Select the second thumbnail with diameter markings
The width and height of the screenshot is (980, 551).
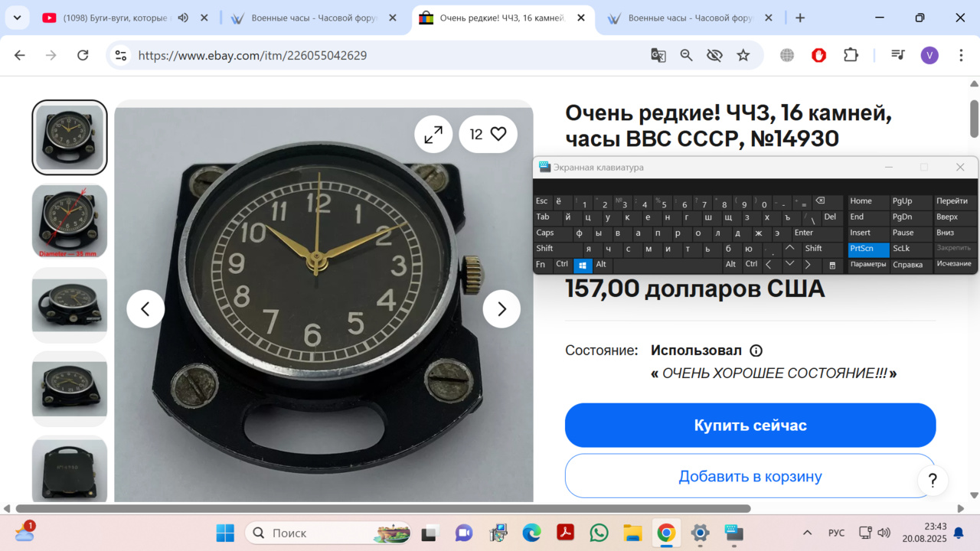[x=70, y=221]
